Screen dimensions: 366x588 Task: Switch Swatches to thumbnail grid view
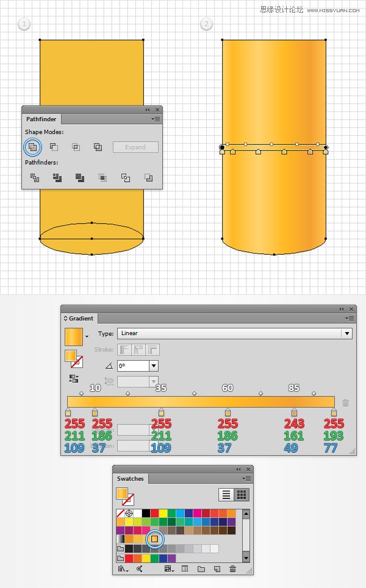pyautogui.click(x=241, y=495)
